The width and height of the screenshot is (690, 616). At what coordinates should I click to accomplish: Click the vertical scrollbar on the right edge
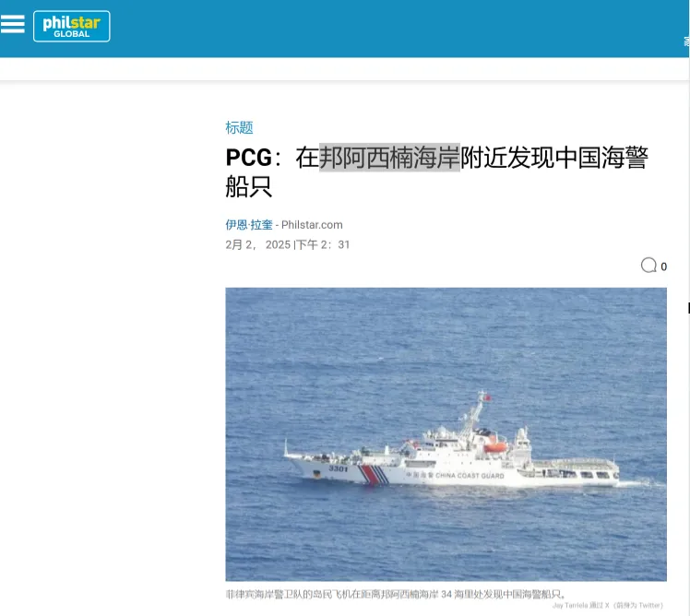689,308
